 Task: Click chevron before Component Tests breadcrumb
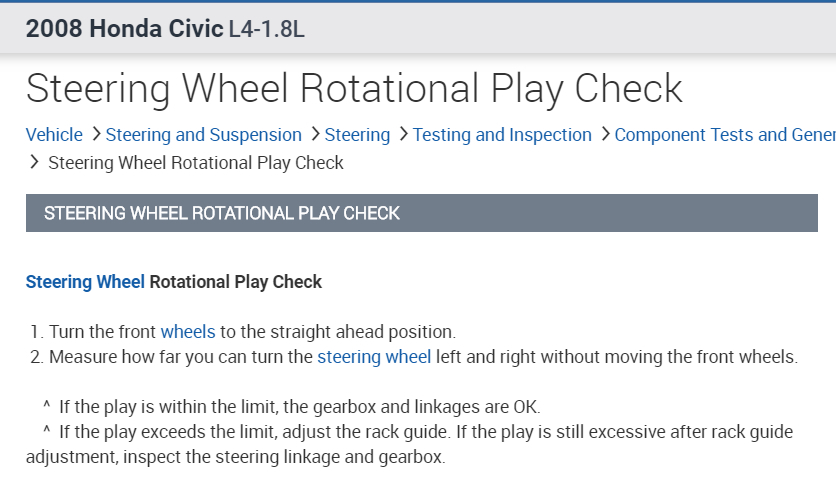click(x=604, y=134)
